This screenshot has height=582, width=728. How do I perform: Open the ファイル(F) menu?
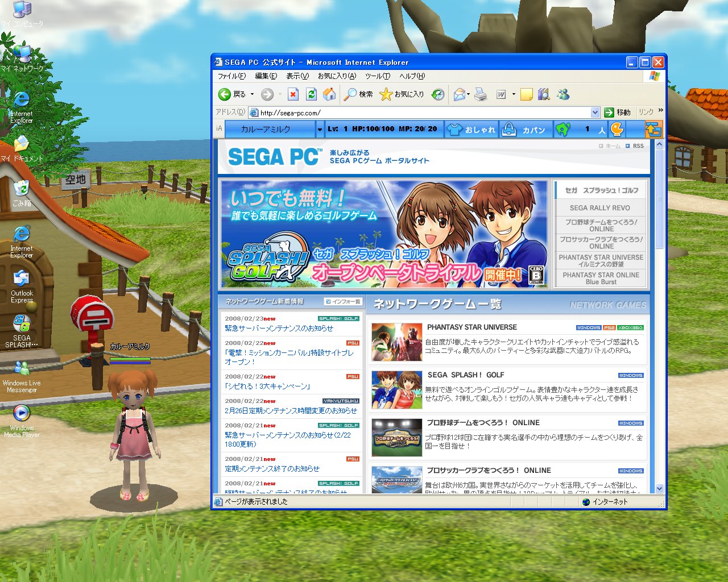[231, 76]
